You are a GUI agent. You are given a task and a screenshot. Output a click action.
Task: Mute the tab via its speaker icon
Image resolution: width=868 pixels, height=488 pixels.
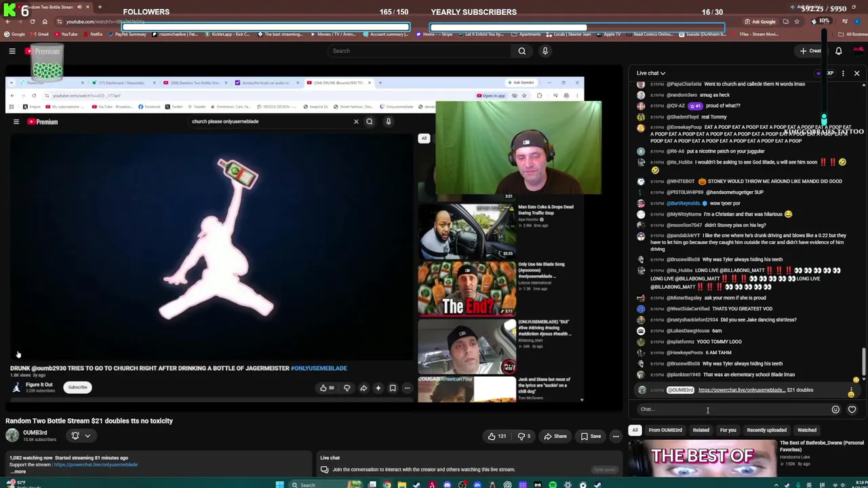79,7
